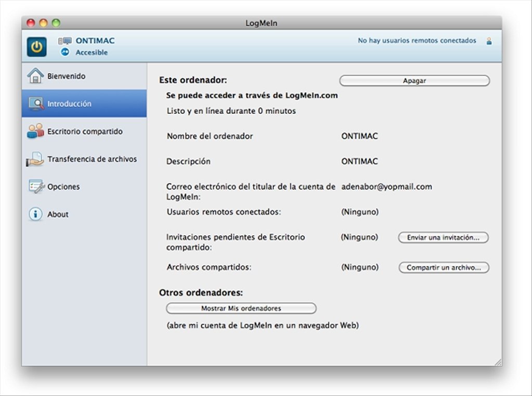The height and width of the screenshot is (396, 532).
Task: Click the magnifier monitor icon for Introducción
Action: coord(36,104)
